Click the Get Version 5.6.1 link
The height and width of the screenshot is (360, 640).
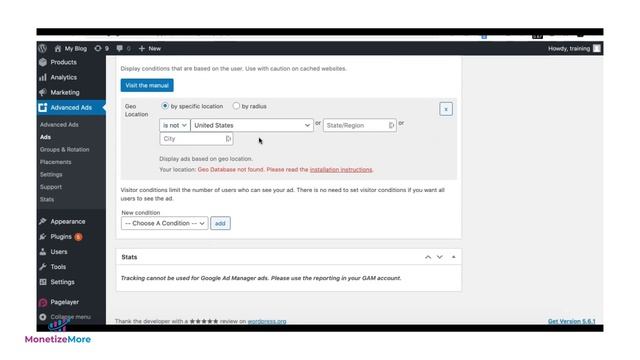pos(571,321)
